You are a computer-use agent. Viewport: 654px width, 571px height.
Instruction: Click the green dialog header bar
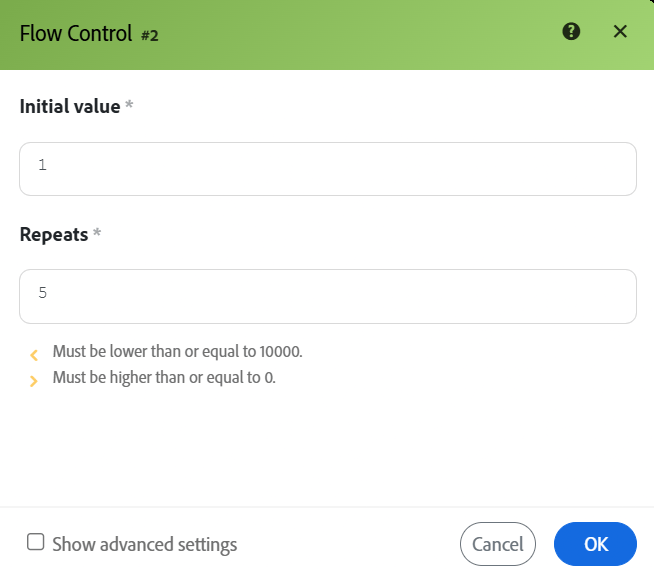pos(327,35)
